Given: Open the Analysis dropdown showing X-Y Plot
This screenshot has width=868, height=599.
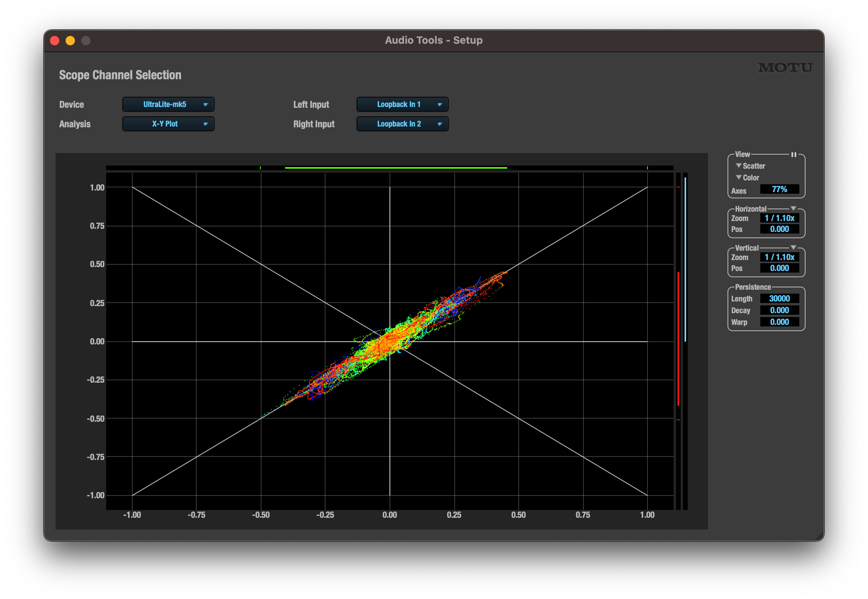Looking at the screenshot, I should tap(168, 124).
